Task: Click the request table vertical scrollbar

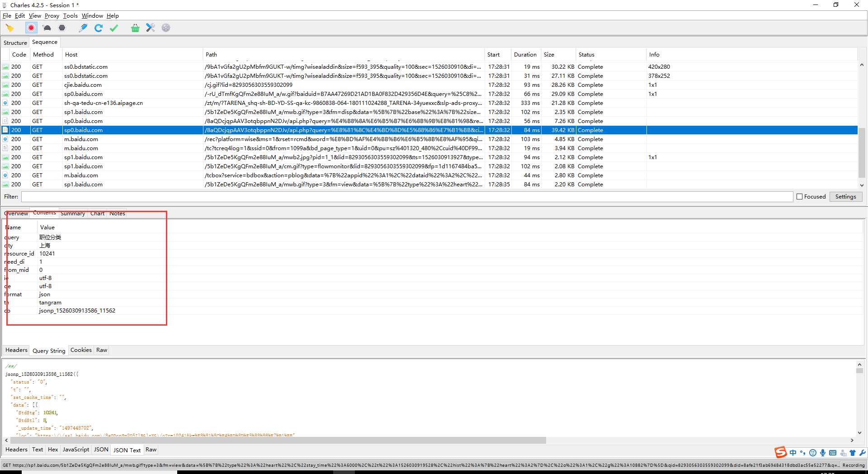Action: (x=862, y=154)
